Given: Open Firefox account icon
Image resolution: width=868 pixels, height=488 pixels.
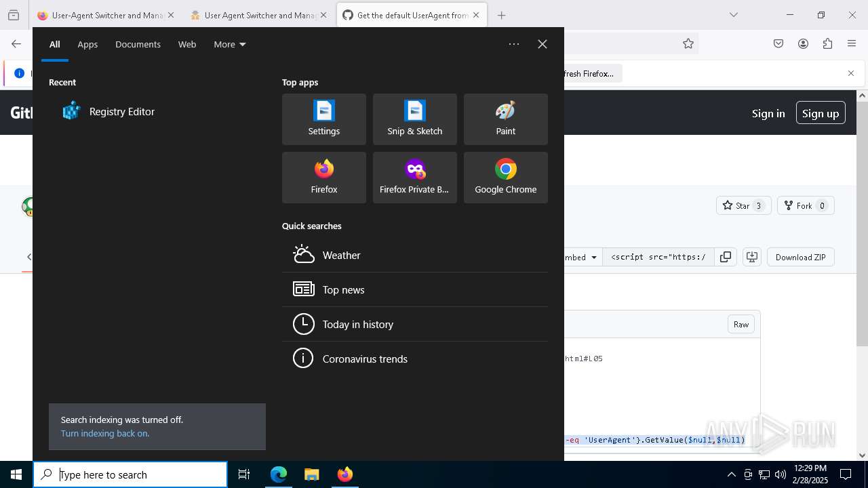Looking at the screenshot, I should tap(803, 44).
